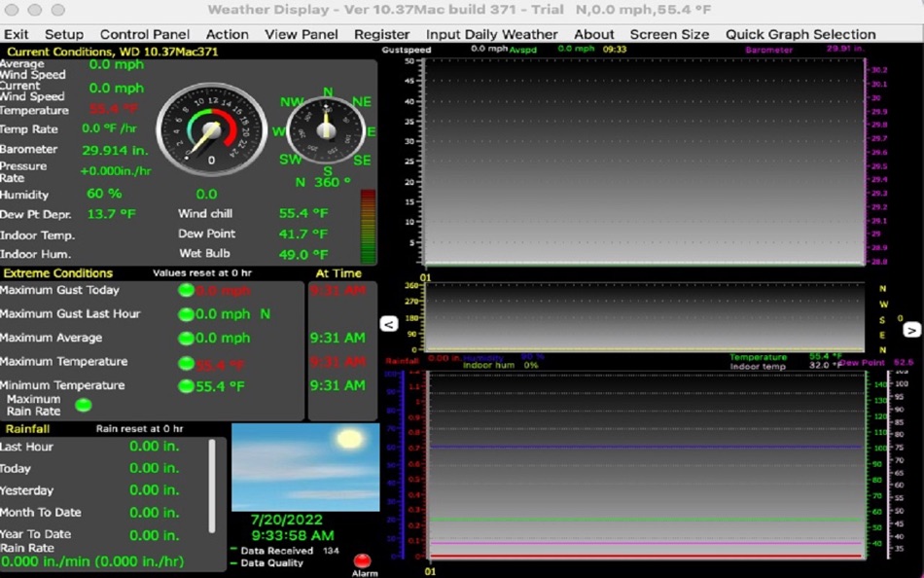The height and width of the screenshot is (578, 924).
Task: Click the green light beside Maximum Gust Last Hour
Action: tap(186, 314)
